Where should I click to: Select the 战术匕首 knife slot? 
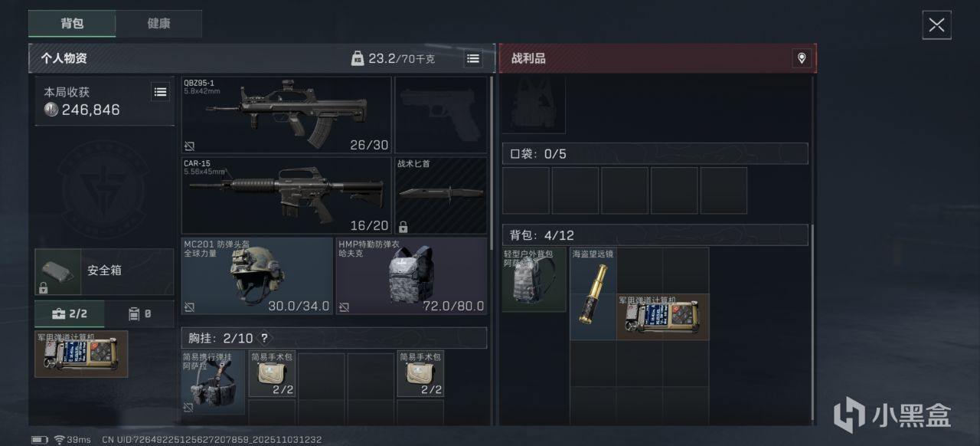(x=441, y=195)
